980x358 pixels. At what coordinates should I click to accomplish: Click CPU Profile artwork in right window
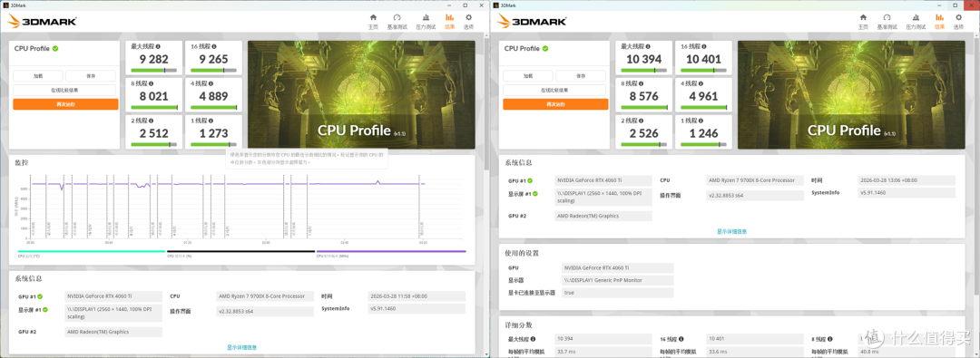coord(851,95)
